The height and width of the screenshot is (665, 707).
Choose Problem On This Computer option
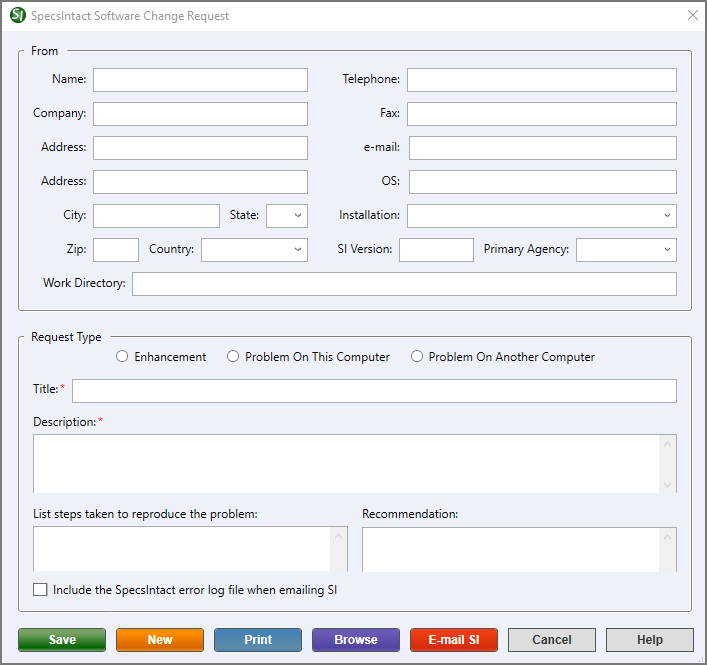233,357
